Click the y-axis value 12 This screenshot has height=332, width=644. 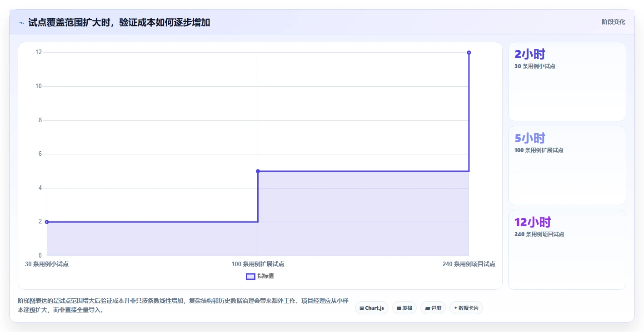[38, 52]
